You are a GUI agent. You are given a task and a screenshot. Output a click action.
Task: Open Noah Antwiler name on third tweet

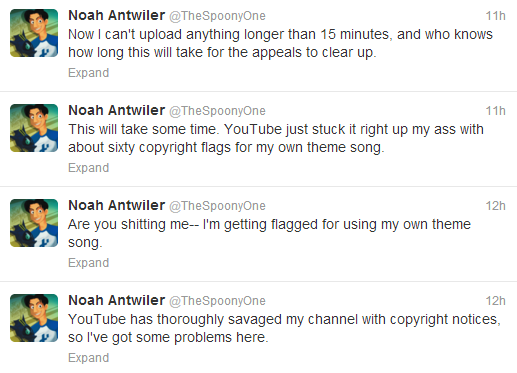coord(117,205)
